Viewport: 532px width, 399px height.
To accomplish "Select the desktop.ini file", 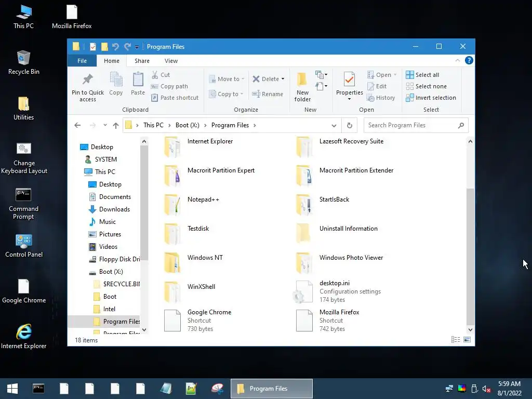I will (x=337, y=291).
